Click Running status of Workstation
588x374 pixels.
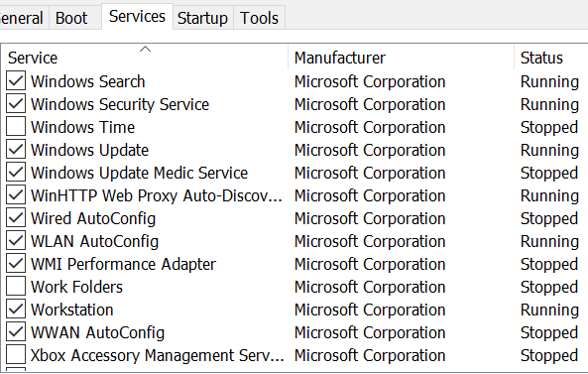coord(549,311)
